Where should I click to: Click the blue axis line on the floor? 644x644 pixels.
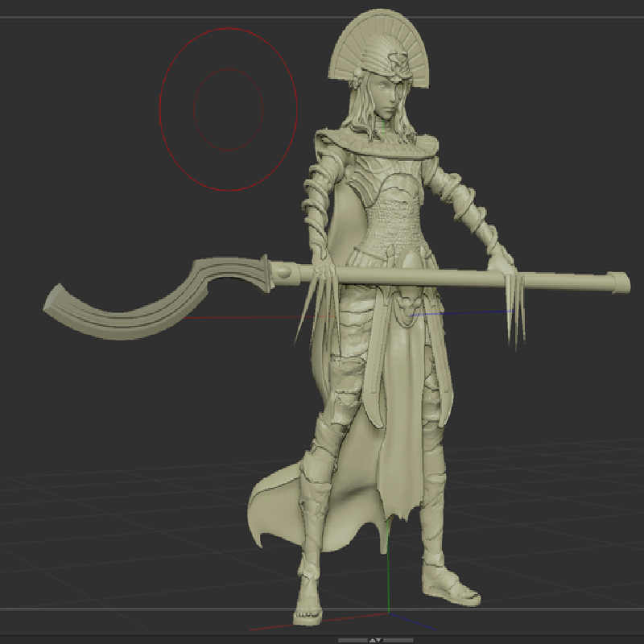[412, 621]
